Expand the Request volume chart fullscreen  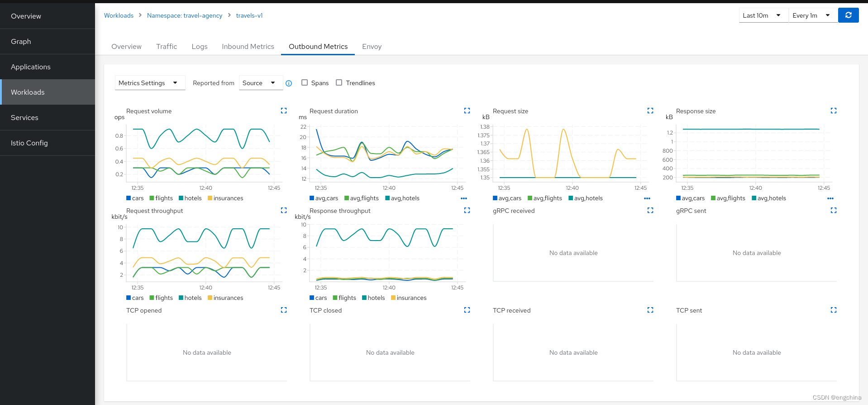284,111
